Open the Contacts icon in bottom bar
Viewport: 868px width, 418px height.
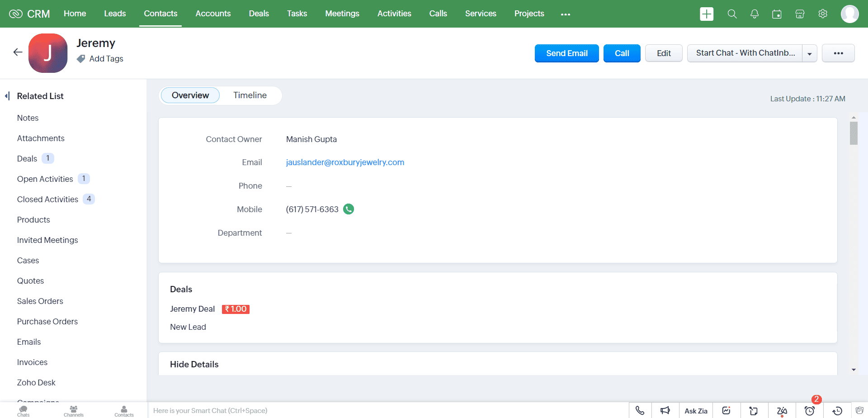point(124,411)
